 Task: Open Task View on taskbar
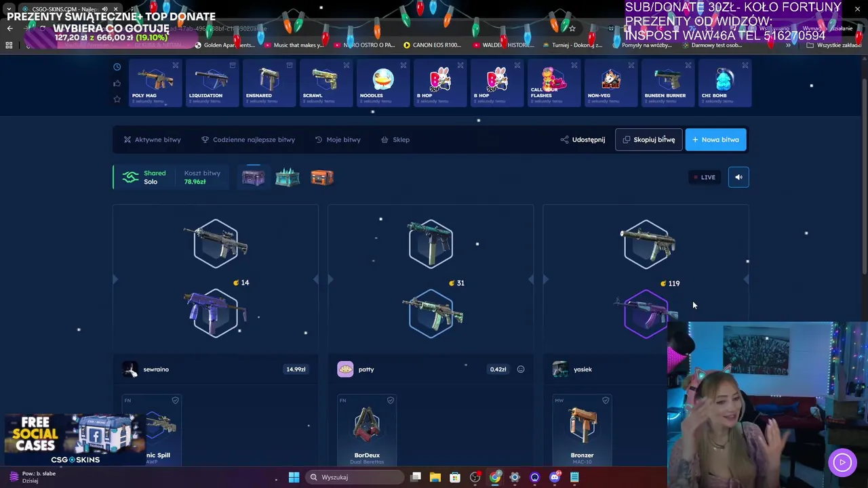pyautogui.click(x=416, y=477)
